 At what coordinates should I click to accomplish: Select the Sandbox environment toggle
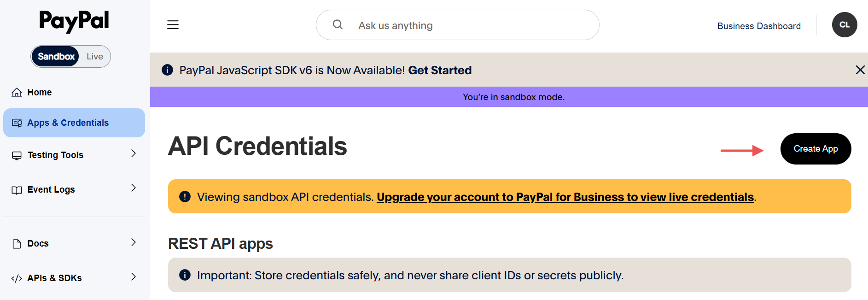56,57
